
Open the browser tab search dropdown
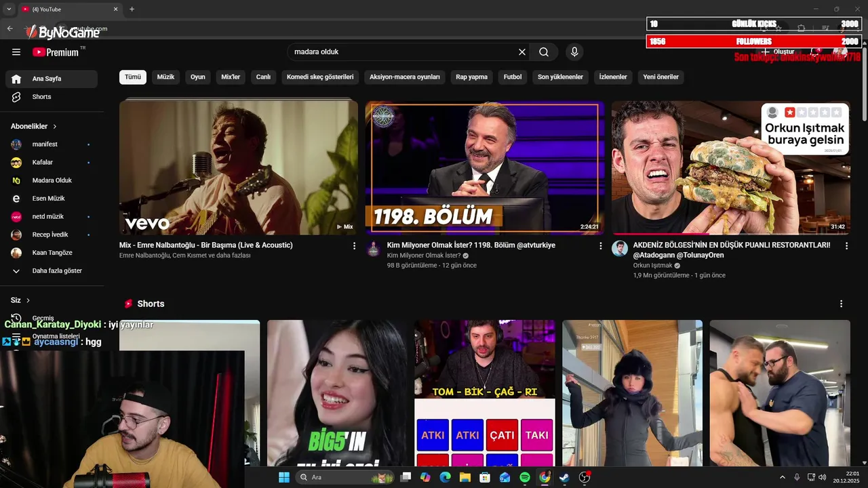pos(9,9)
